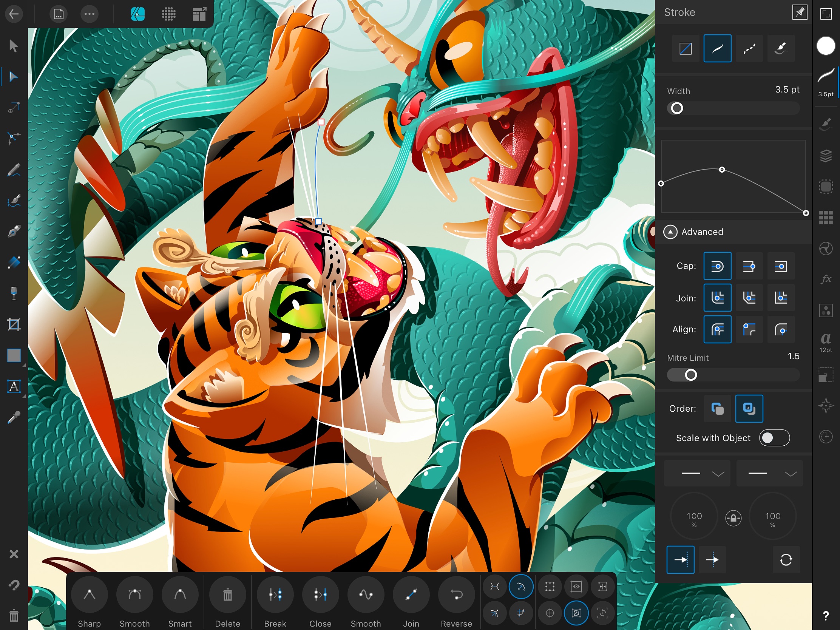The width and height of the screenshot is (840, 630).
Task: Align stroke to outside
Action: pos(781,329)
